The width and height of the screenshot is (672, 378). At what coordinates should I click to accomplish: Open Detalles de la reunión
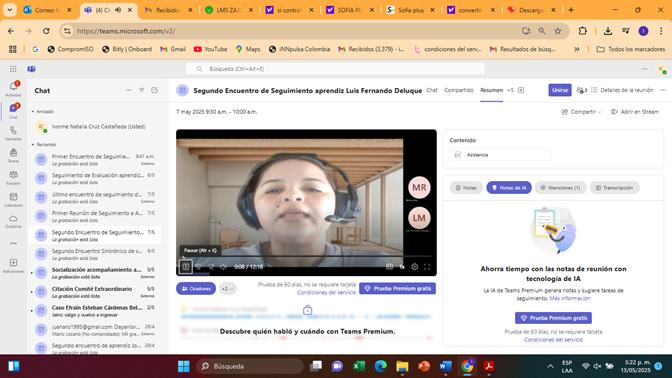click(x=622, y=90)
